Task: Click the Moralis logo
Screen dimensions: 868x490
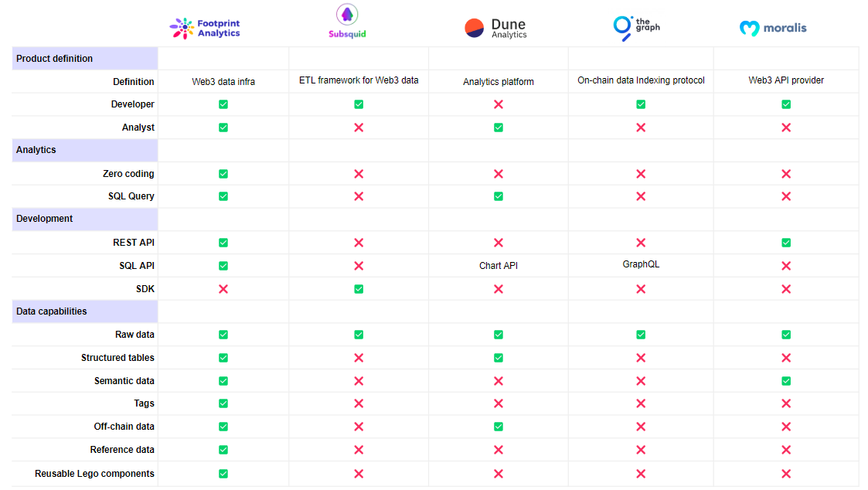Action: pyautogui.click(x=773, y=28)
